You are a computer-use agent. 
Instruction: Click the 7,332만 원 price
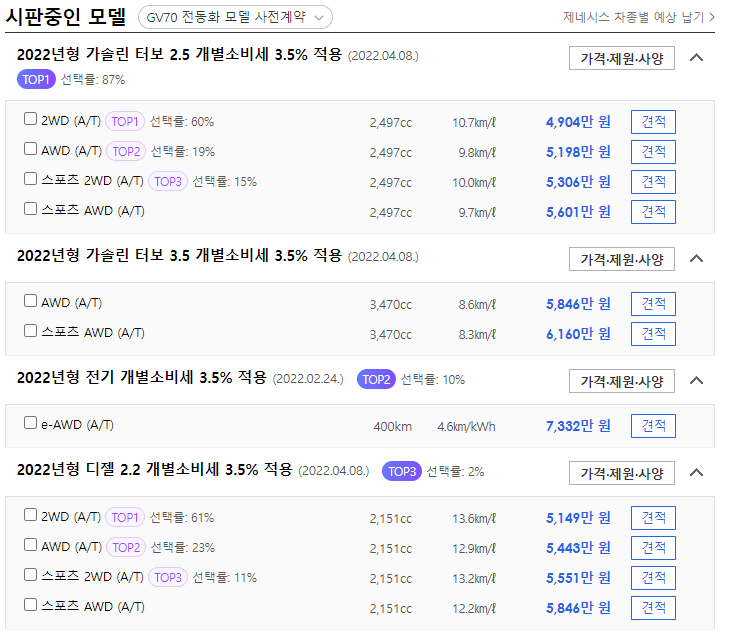[x=578, y=426]
